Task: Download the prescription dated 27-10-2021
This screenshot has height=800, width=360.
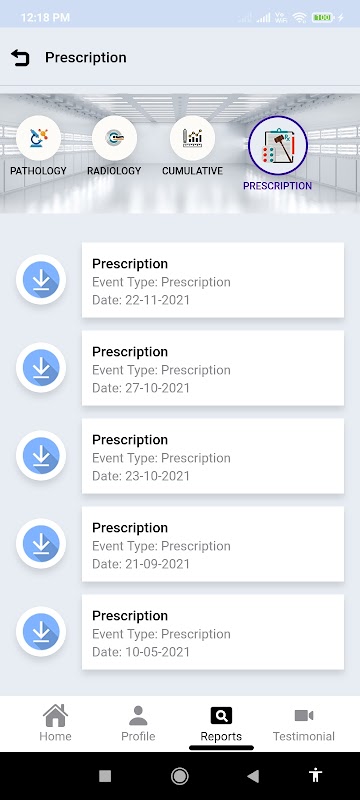Action: click(41, 367)
